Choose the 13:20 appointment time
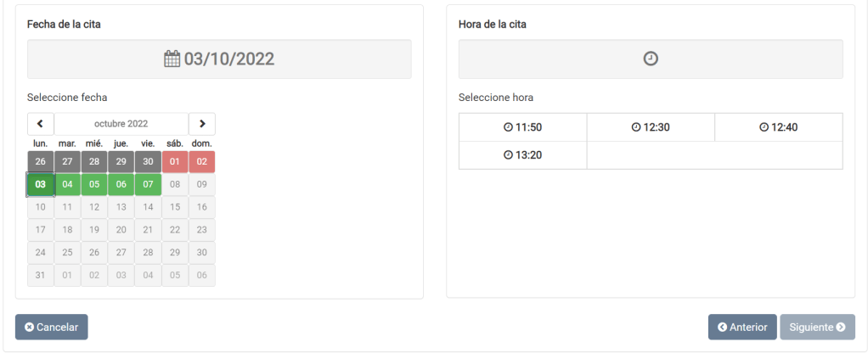Screen dimensions: 868x353 coord(522,155)
